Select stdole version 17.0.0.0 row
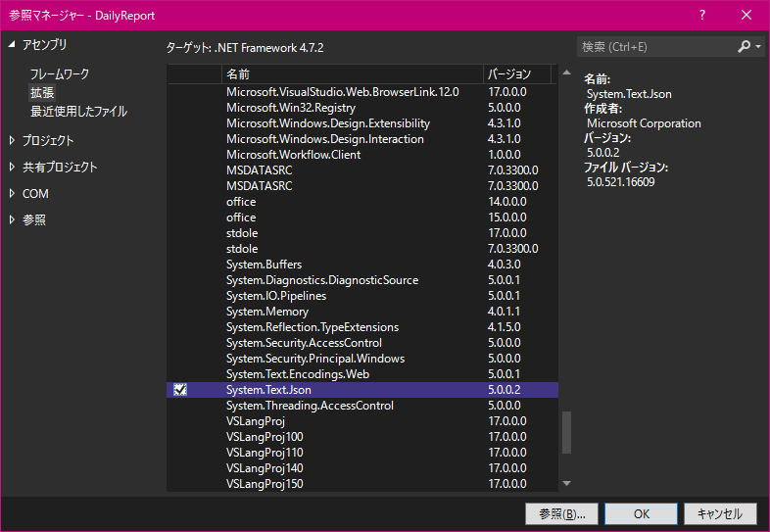 pyautogui.click(x=362, y=233)
